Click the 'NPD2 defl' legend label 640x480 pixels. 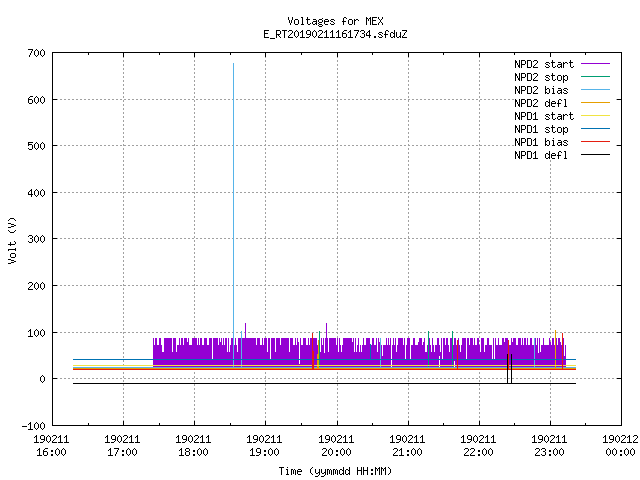541,103
